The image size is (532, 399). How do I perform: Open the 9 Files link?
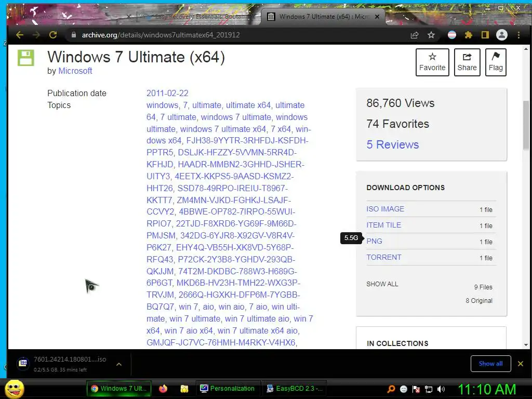[483, 287]
